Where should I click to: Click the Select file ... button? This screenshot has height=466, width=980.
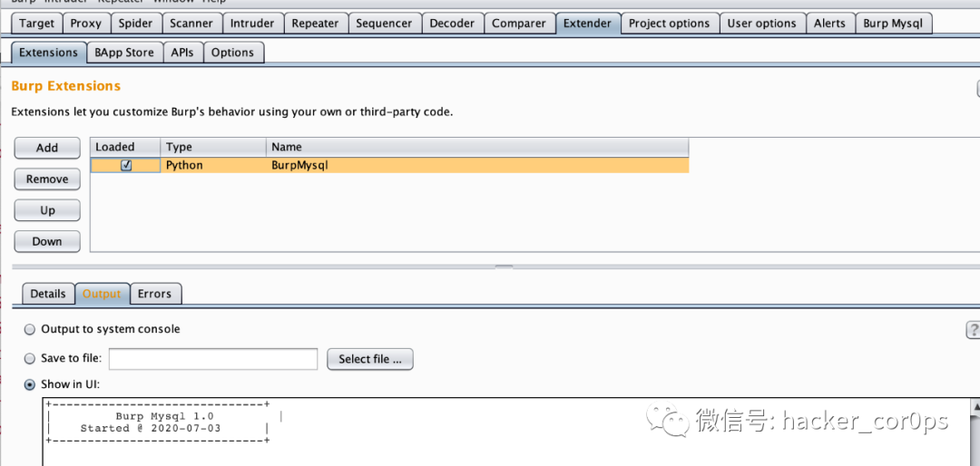coord(370,359)
